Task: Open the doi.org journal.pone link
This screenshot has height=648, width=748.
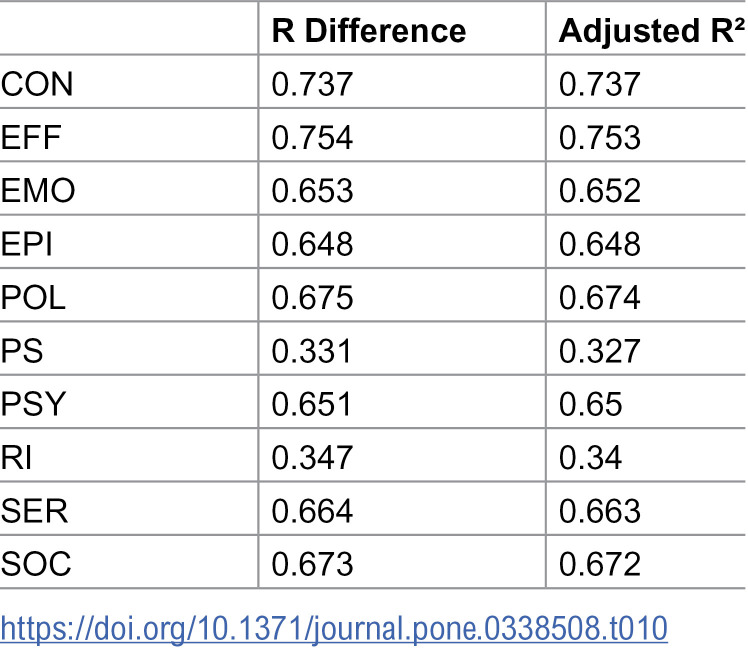Action: coord(334,628)
